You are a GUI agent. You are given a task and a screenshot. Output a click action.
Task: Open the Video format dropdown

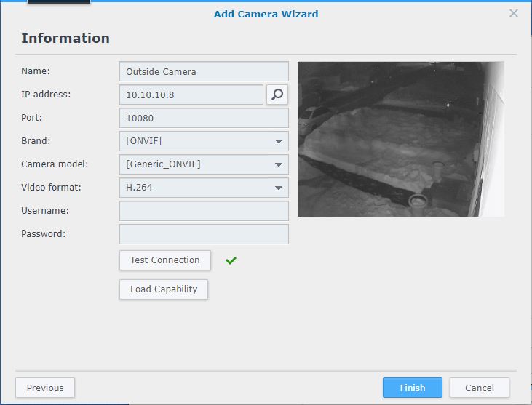204,188
